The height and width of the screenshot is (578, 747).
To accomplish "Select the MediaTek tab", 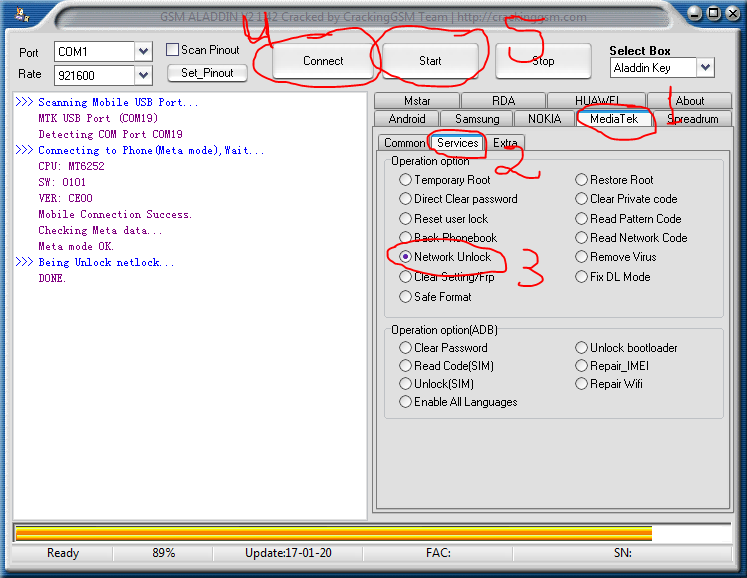I will coord(614,119).
